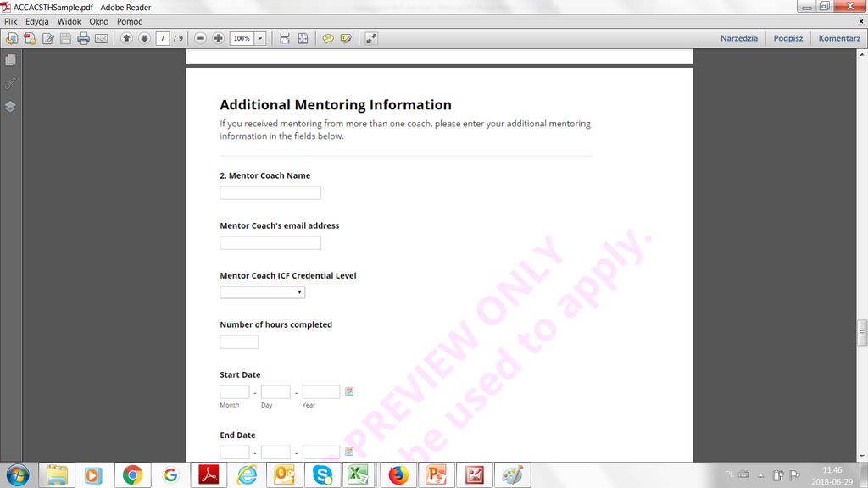Open File Explorer from taskbar

point(57,475)
